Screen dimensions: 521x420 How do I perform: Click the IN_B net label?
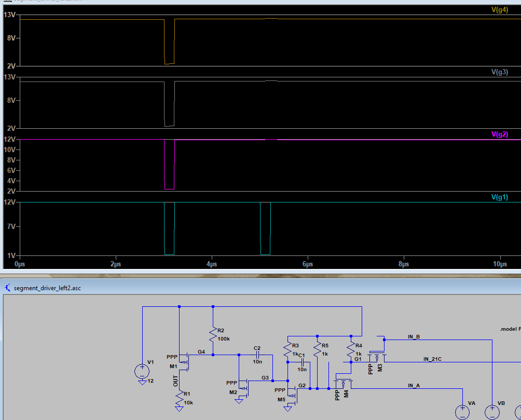click(414, 336)
